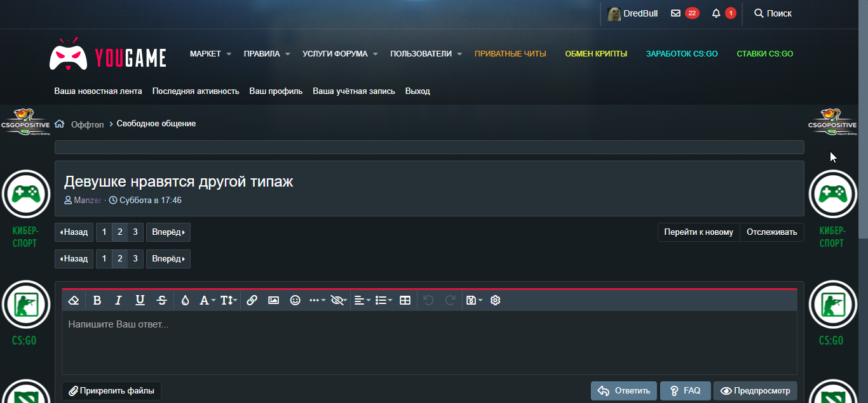868x403 pixels.
Task: Click the right CSGOPOSITIVE banner
Action: (x=832, y=121)
